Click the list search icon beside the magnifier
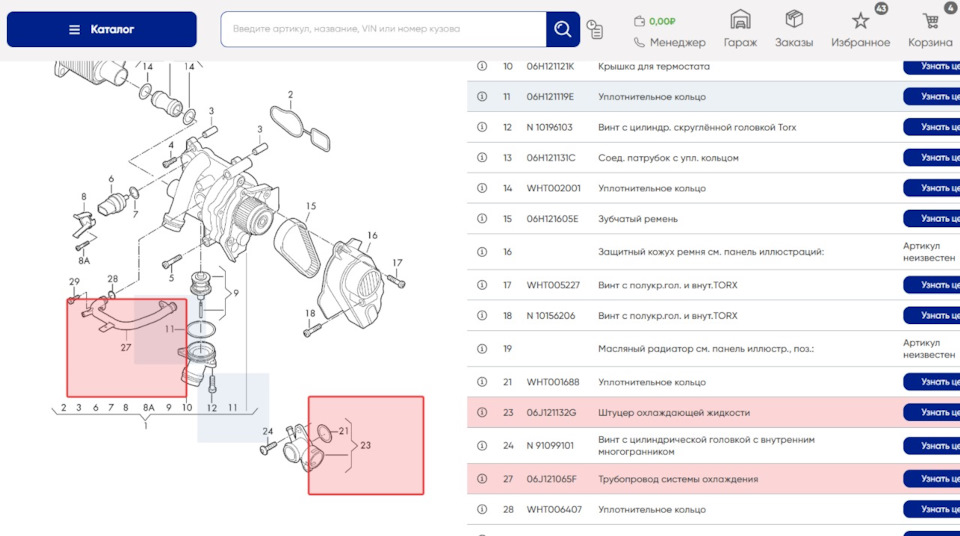Viewport: 960px width, 536px height. (595, 30)
